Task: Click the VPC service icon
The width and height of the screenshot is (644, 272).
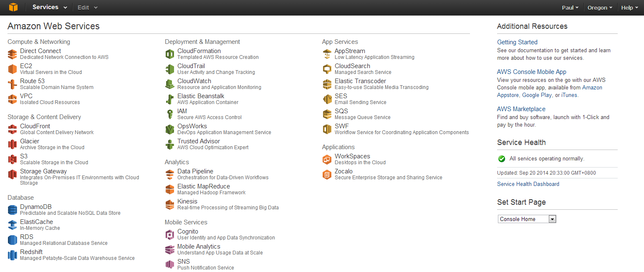Action: 13,99
